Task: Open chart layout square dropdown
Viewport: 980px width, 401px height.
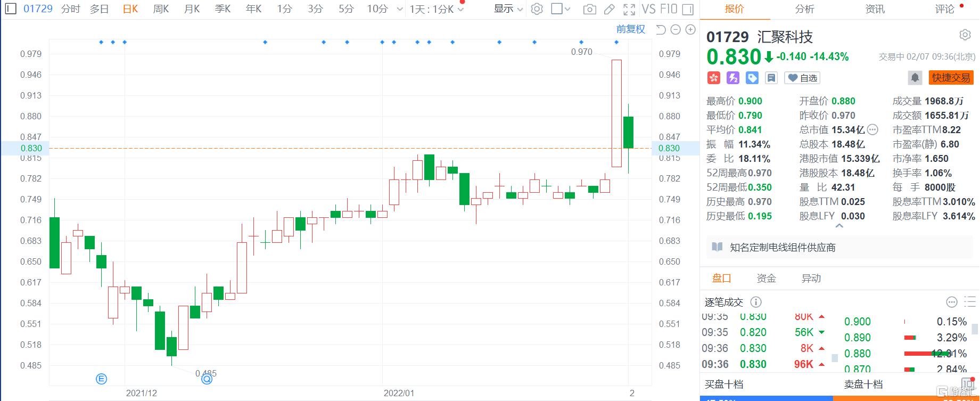Action: coord(561,9)
